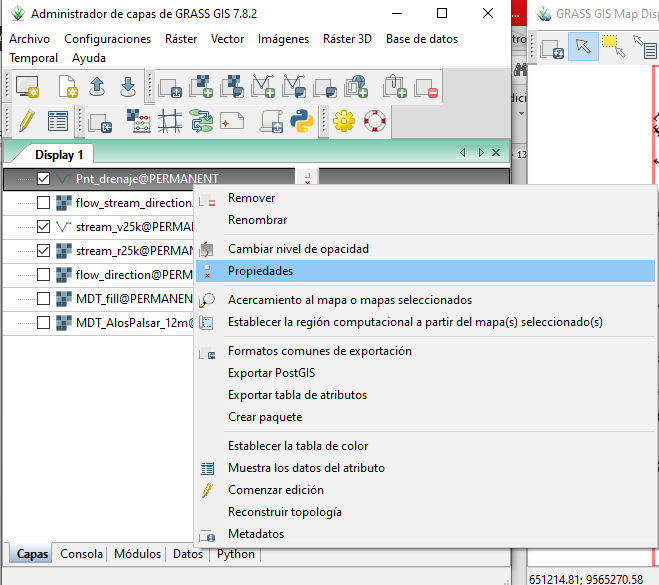Open the raster map calculator icon
Image resolution: width=659 pixels, height=585 pixels.
pos(139,121)
